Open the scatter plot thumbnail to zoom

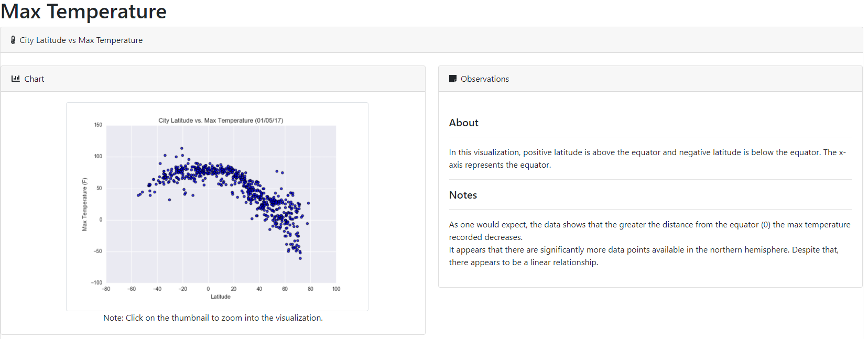(x=217, y=206)
